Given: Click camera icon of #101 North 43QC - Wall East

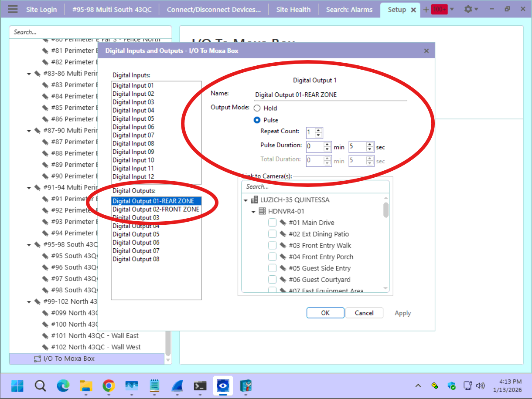Looking at the screenshot, I should (x=45, y=336).
